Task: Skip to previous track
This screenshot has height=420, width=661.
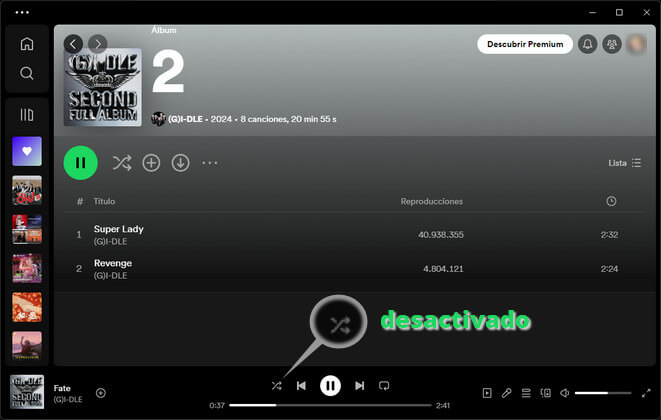Action: click(301, 385)
